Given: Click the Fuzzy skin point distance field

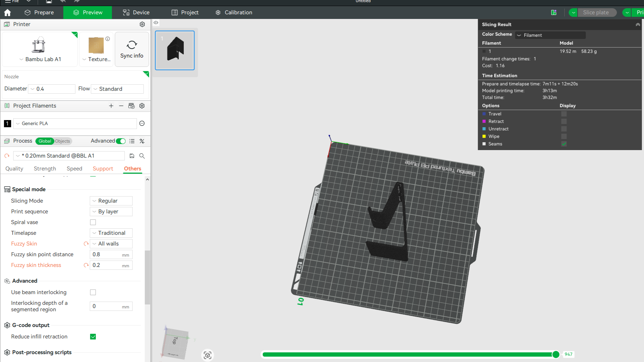Looking at the screenshot, I should [111, 254].
